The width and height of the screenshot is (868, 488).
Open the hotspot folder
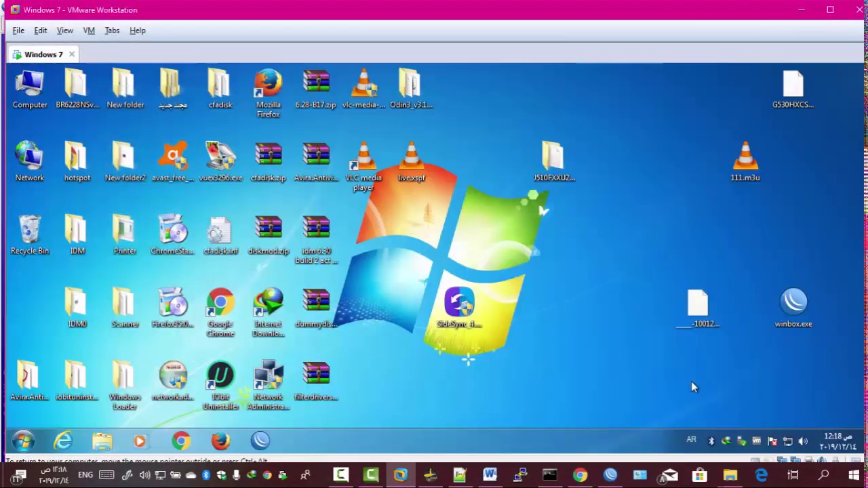77,161
